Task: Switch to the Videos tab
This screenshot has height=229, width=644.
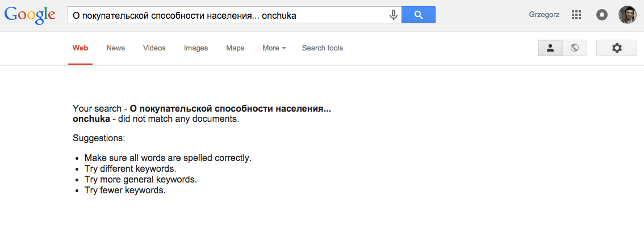Action: (x=154, y=48)
